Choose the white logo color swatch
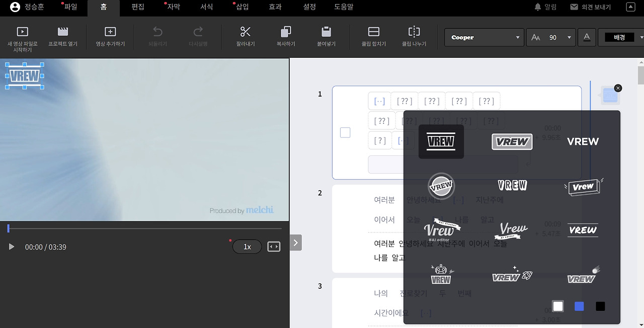The width and height of the screenshot is (644, 328). [x=558, y=306]
